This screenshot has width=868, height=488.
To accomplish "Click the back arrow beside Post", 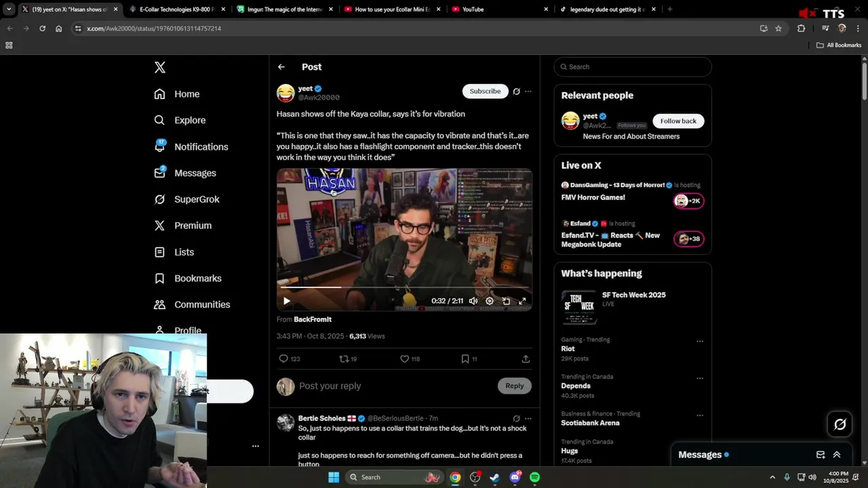I will point(281,67).
